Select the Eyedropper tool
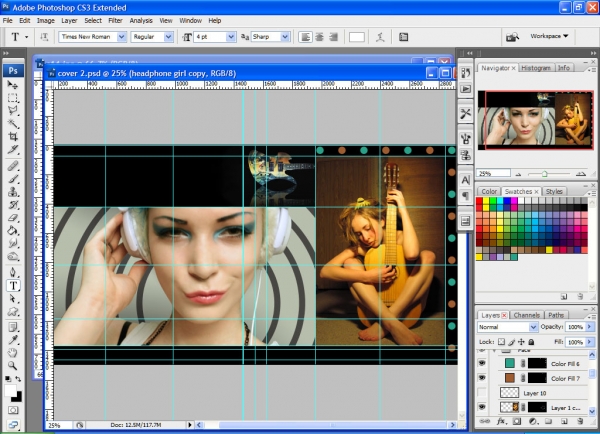Image resolution: width=600 pixels, height=434 pixels. click(x=13, y=340)
